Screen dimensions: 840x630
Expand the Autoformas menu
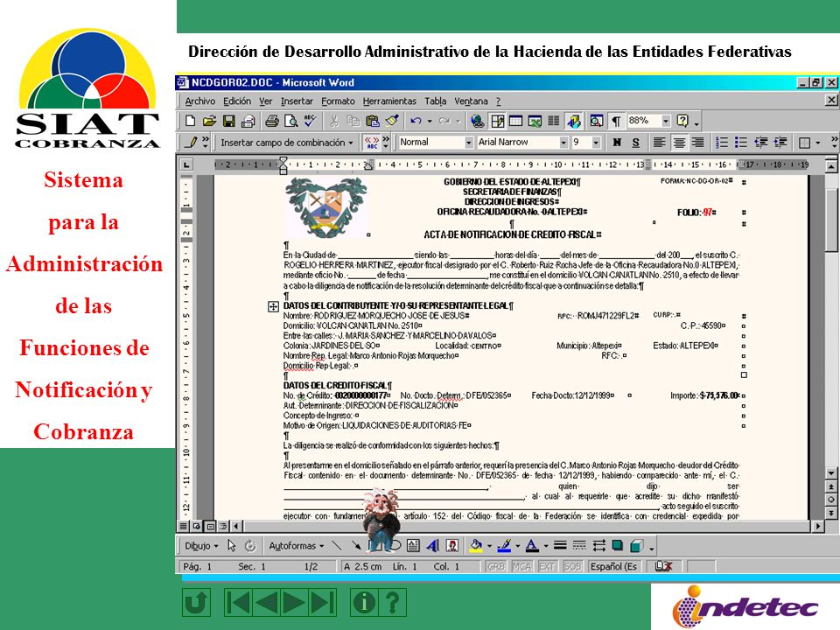(x=297, y=546)
